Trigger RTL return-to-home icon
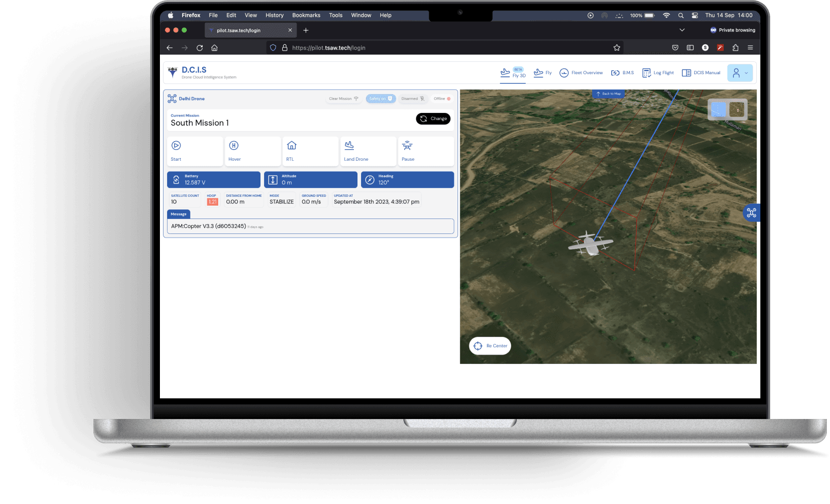This screenshot has width=830, height=504. [291, 146]
